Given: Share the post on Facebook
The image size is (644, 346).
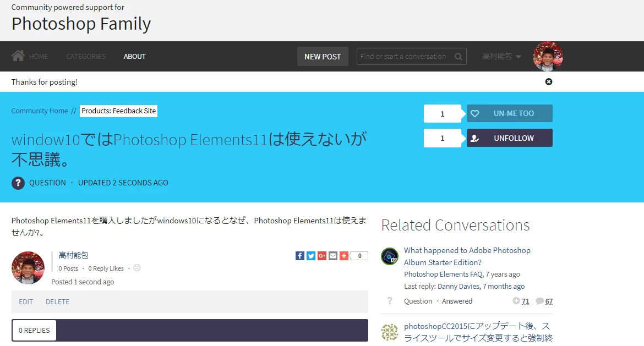Looking at the screenshot, I should [300, 256].
